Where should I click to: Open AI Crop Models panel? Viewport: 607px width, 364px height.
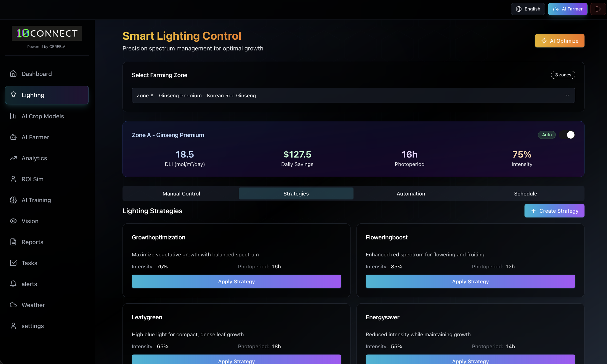pyautogui.click(x=42, y=116)
